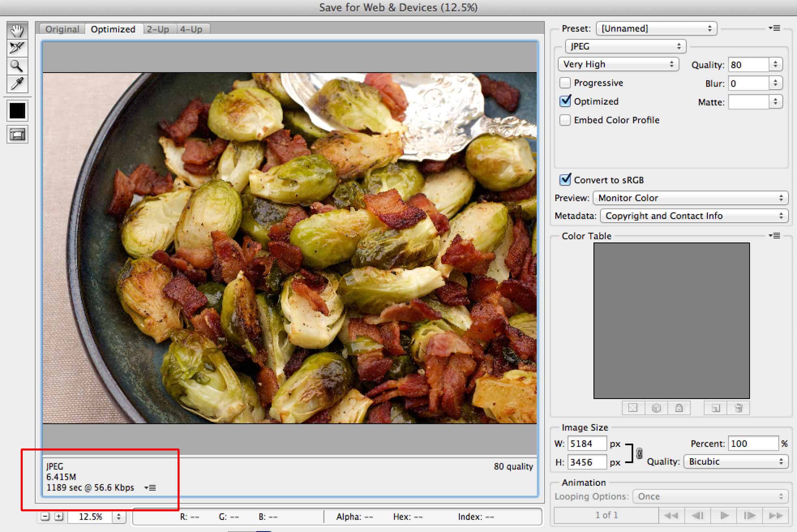Open the Very High quality preset dropdown
Viewport: 797px width, 532px height.
pyautogui.click(x=618, y=64)
